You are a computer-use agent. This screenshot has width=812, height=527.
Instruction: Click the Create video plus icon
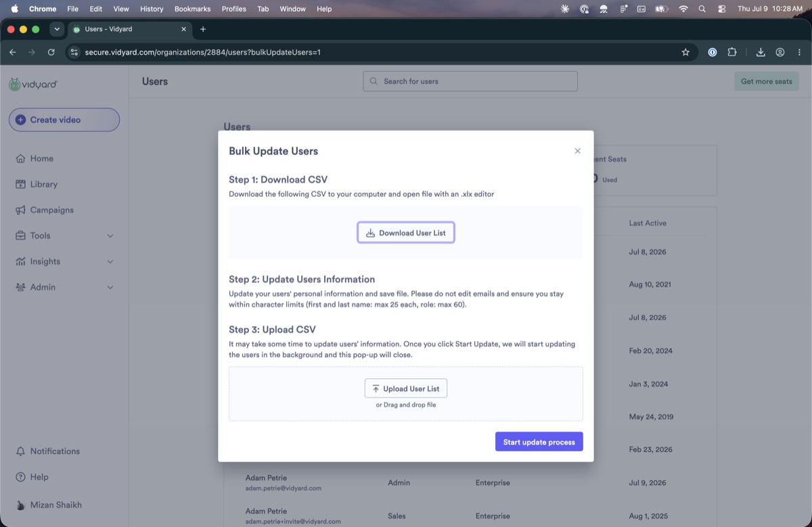21,120
